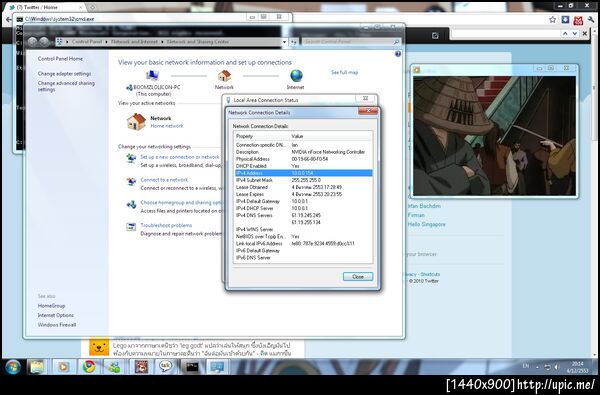Open Change adapter settings
600x395 pixels.
pyautogui.click(x=64, y=73)
